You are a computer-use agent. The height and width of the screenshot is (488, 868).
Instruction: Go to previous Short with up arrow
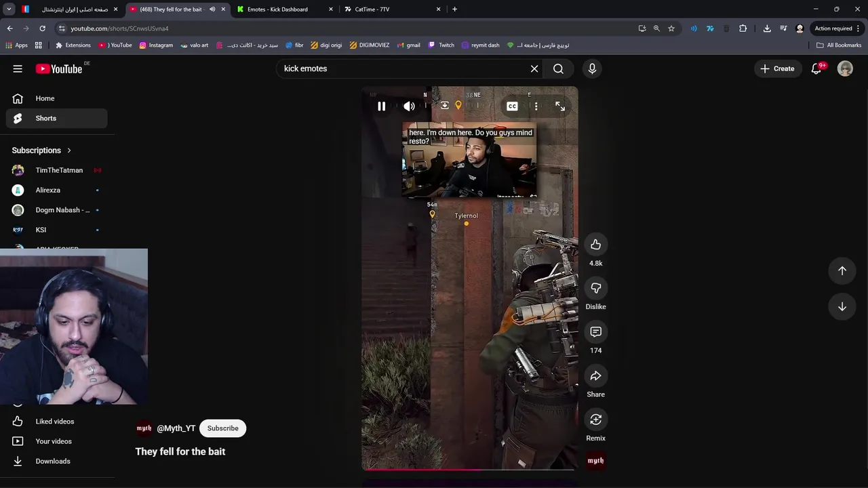(842, 270)
